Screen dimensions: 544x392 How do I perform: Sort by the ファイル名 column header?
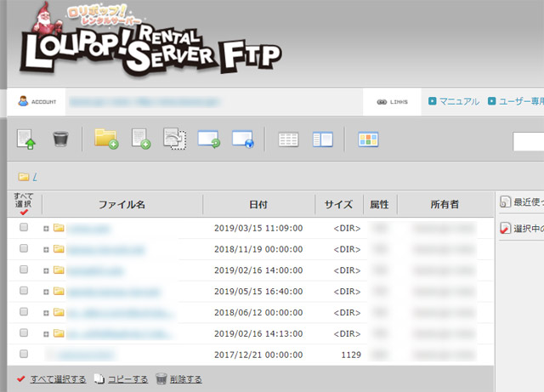pyautogui.click(x=122, y=205)
